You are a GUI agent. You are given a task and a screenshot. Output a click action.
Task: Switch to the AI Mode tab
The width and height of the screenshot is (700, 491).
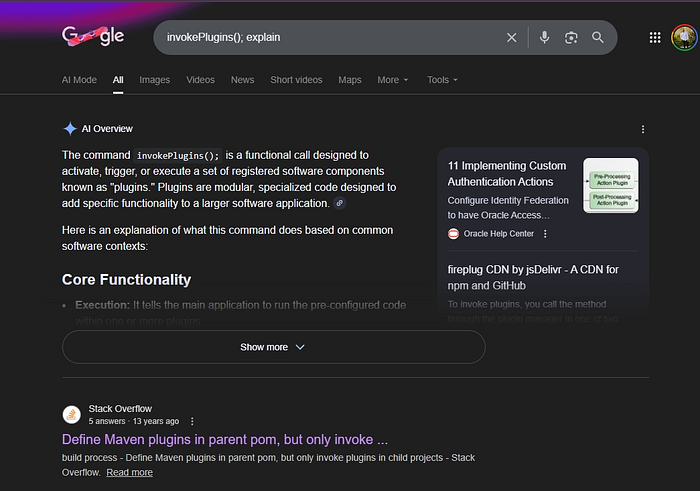[79, 80]
